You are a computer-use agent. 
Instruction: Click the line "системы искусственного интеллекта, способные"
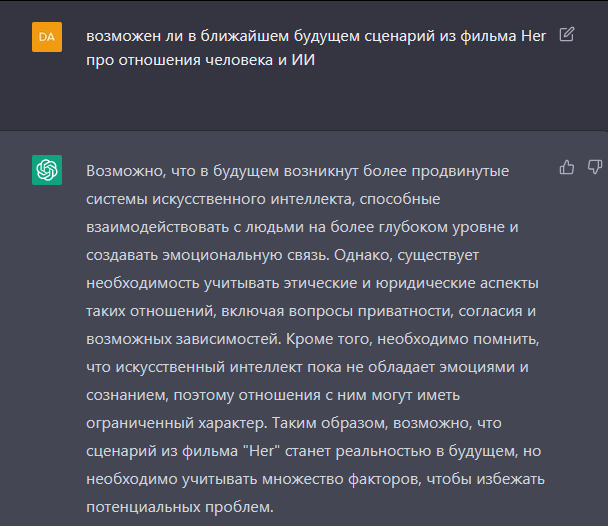(x=263, y=199)
